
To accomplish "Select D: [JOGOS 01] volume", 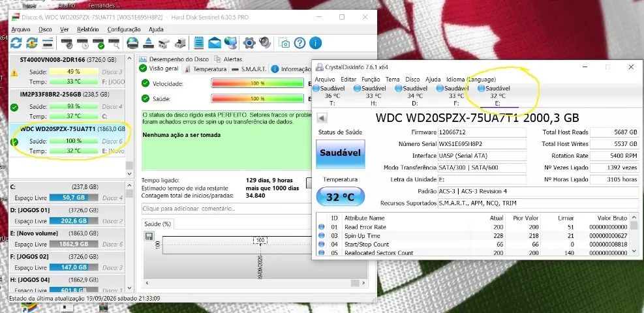I will [67, 215].
